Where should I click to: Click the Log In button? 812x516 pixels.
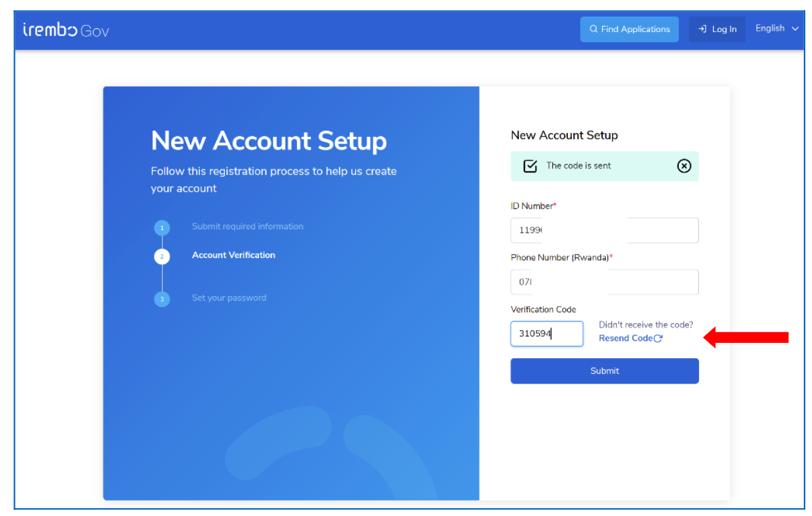click(717, 29)
